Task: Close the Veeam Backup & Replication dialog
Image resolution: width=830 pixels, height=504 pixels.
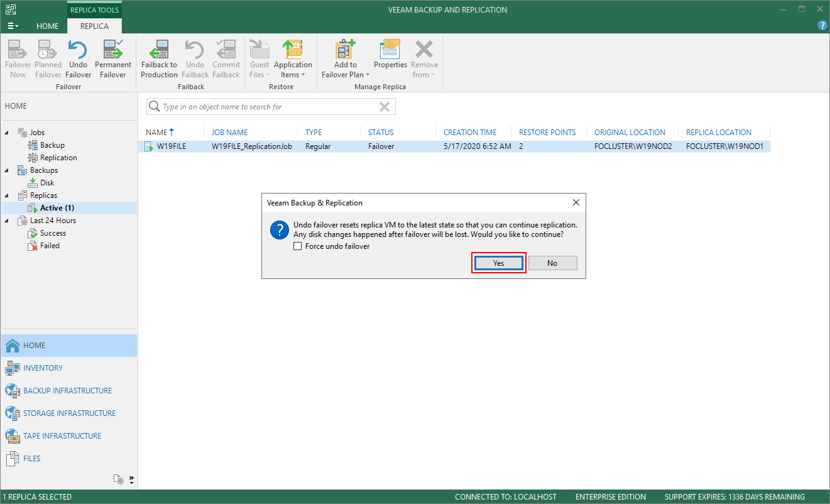Action: (576, 203)
